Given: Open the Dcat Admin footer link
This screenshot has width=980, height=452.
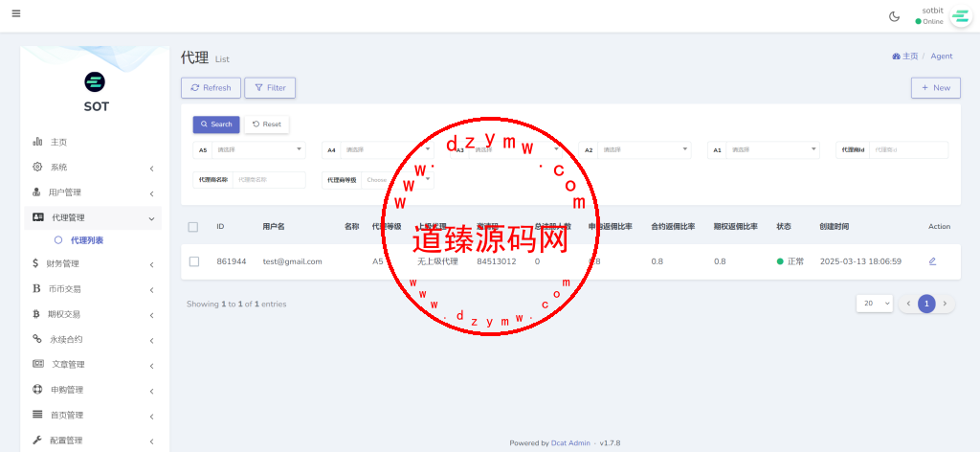Looking at the screenshot, I should pyautogui.click(x=570, y=442).
